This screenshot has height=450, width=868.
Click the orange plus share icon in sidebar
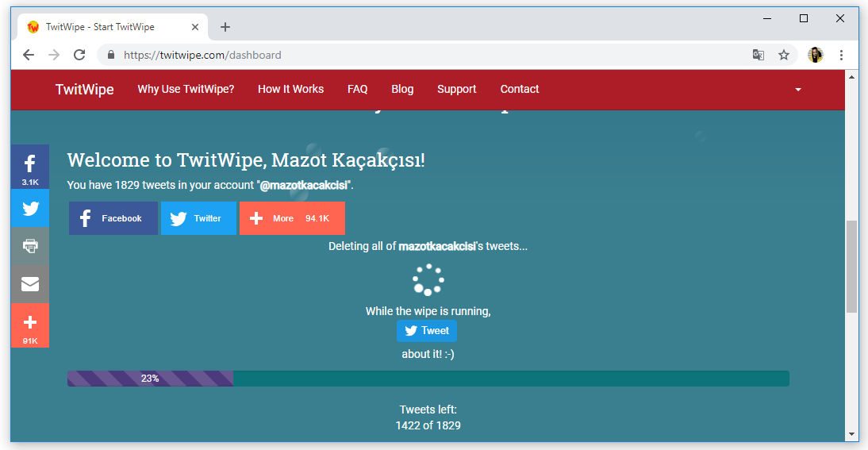click(30, 325)
